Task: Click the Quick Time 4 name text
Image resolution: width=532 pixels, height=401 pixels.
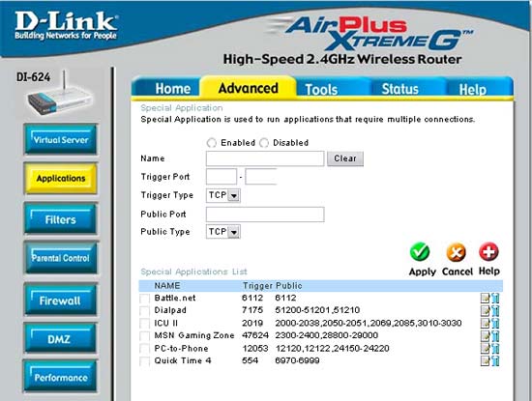Action: [x=183, y=360]
